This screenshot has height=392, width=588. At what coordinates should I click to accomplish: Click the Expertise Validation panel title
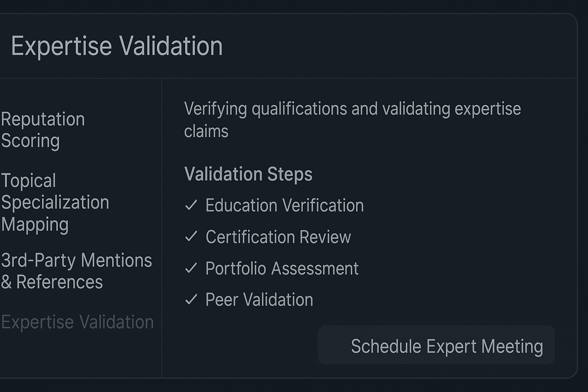[x=117, y=46]
